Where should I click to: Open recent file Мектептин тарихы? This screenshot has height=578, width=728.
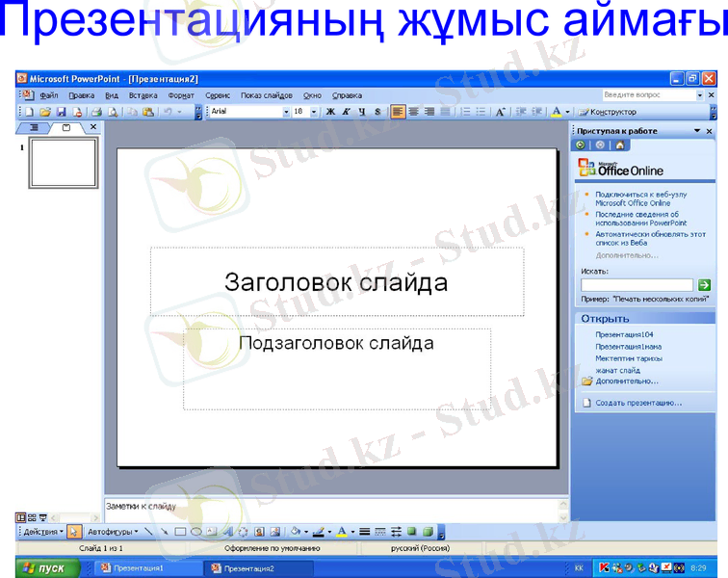(x=629, y=358)
